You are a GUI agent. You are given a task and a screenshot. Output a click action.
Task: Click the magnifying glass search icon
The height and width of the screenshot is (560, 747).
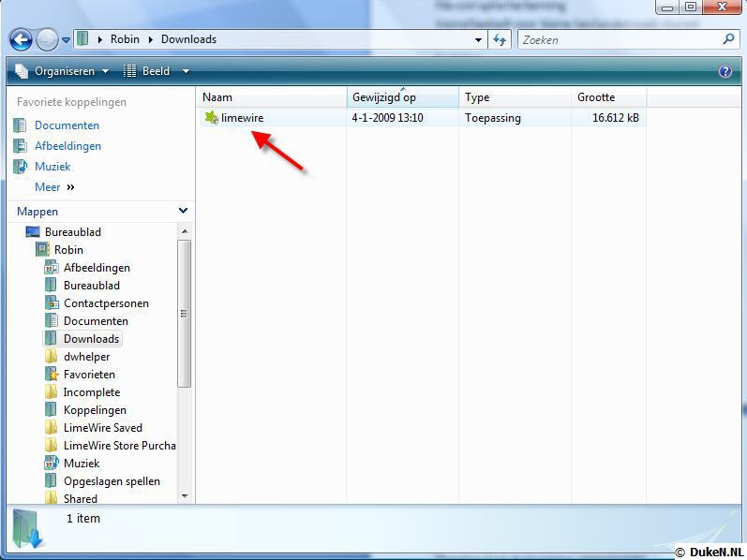point(728,39)
